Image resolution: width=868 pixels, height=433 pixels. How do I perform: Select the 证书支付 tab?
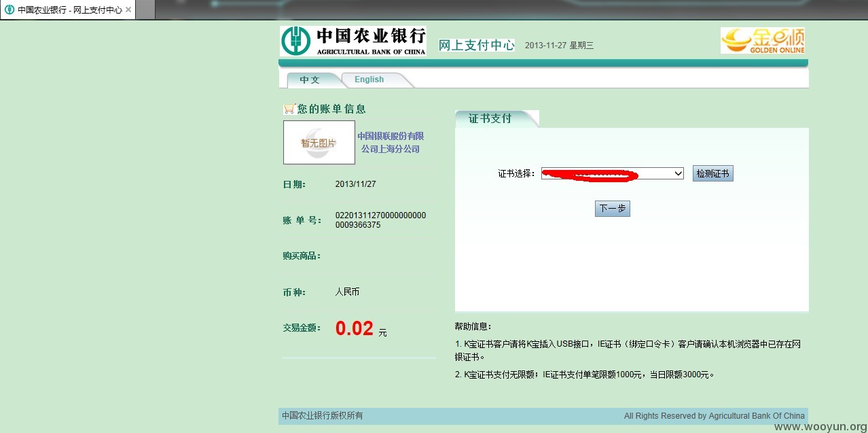[490, 118]
